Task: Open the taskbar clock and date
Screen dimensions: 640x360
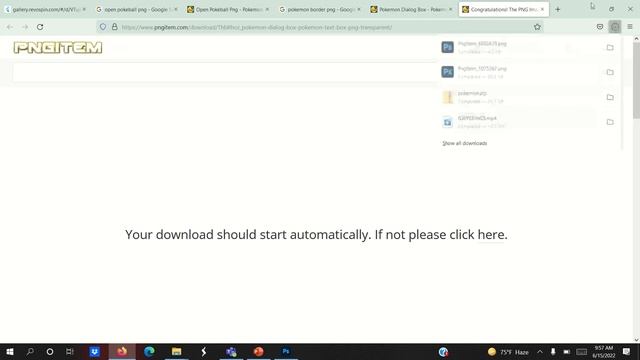Action: point(604,352)
